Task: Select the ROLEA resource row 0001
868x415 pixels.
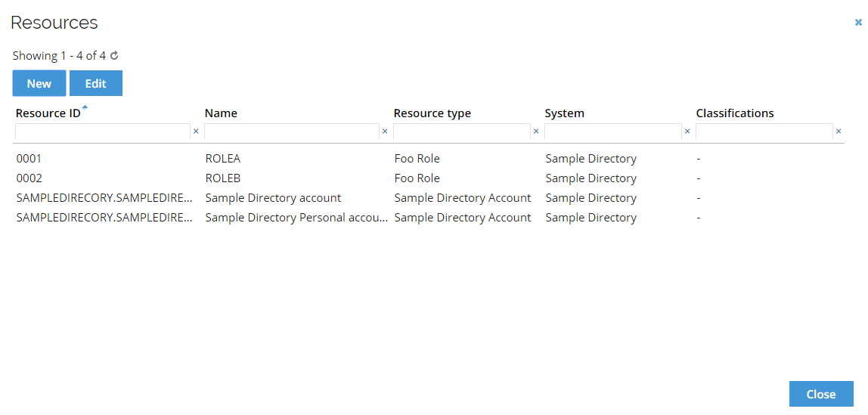Action: (429, 159)
